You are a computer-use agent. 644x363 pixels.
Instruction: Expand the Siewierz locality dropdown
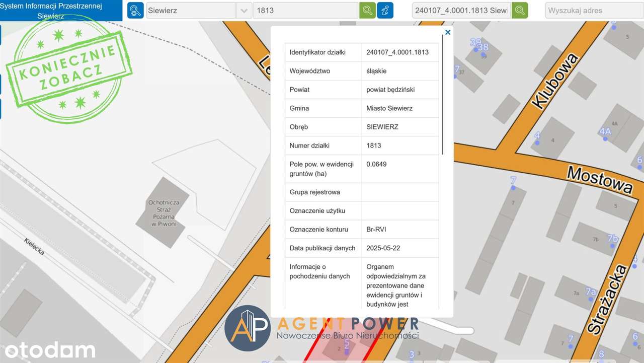click(244, 10)
